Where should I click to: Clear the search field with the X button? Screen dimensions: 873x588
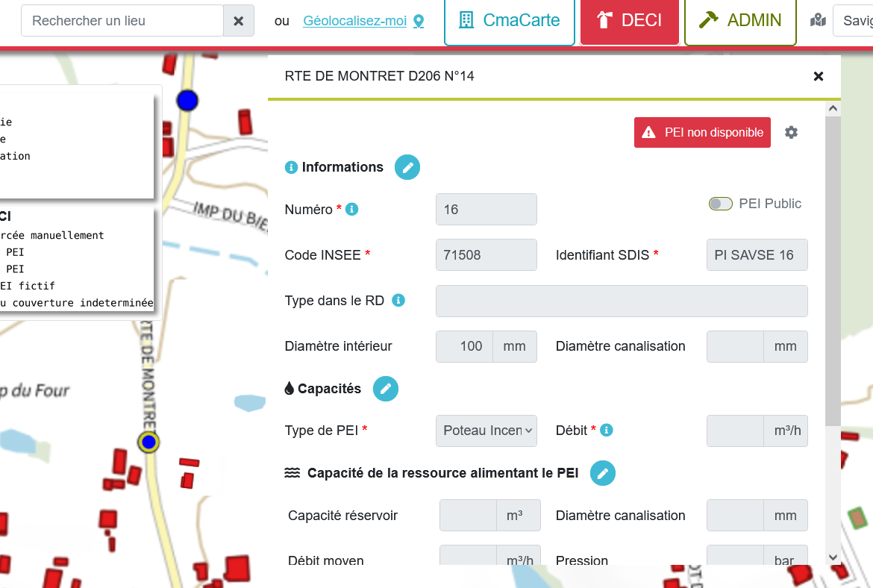[x=239, y=21]
